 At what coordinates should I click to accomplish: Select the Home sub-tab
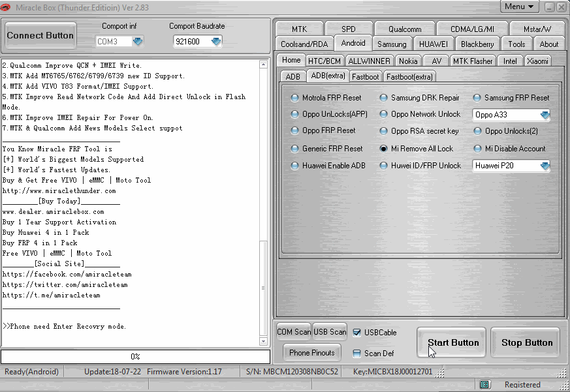291,60
